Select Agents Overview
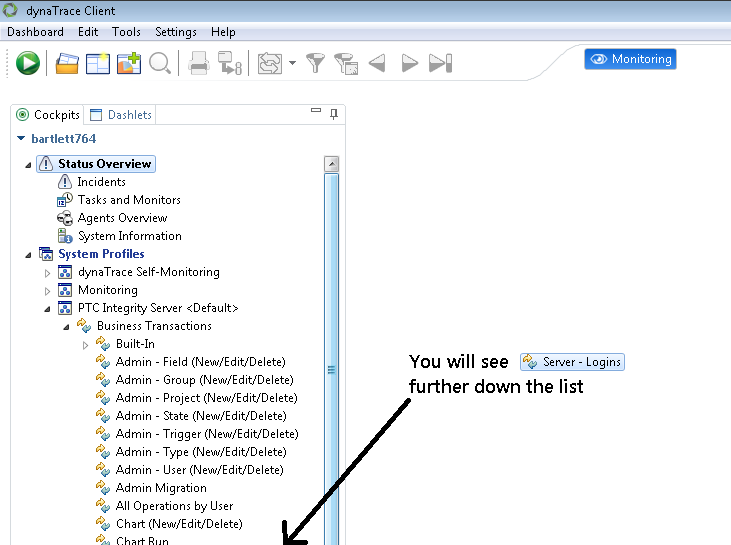Image resolution: width=731 pixels, height=545 pixels. (122, 218)
